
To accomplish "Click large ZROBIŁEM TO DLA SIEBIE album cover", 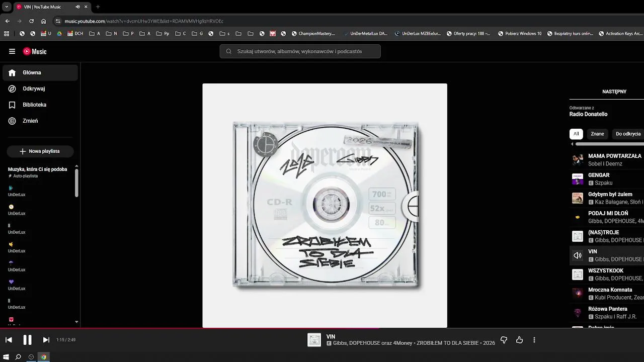I will point(325,206).
